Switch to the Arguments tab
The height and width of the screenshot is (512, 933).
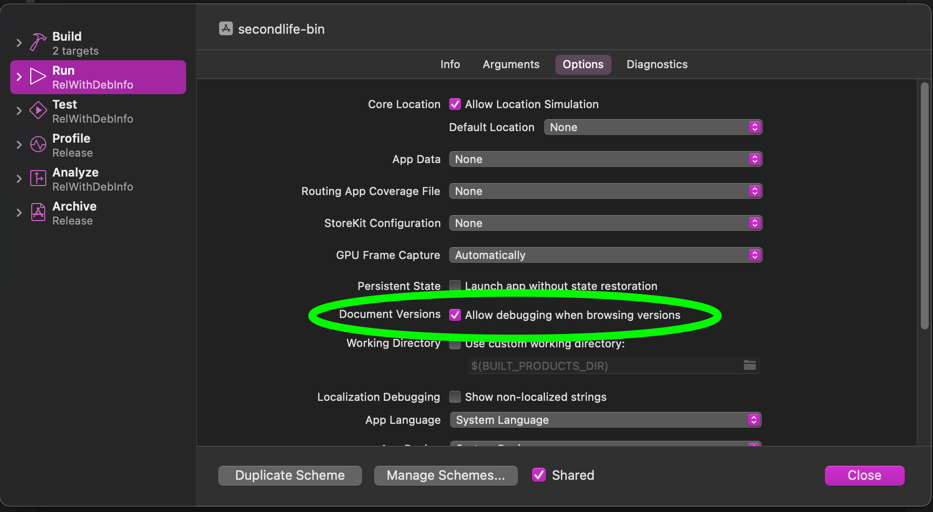pyautogui.click(x=511, y=64)
